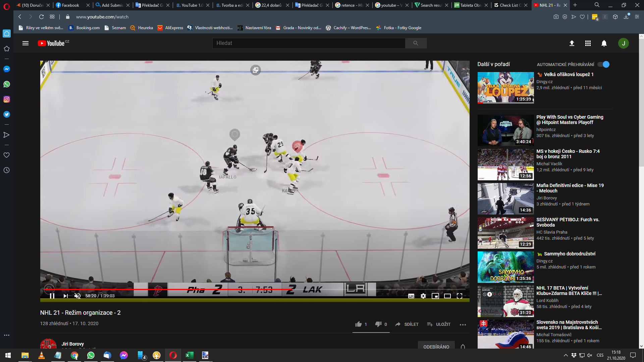Image resolution: width=644 pixels, height=362 pixels.
Task: Open Windows Start menu
Action: tap(8, 355)
